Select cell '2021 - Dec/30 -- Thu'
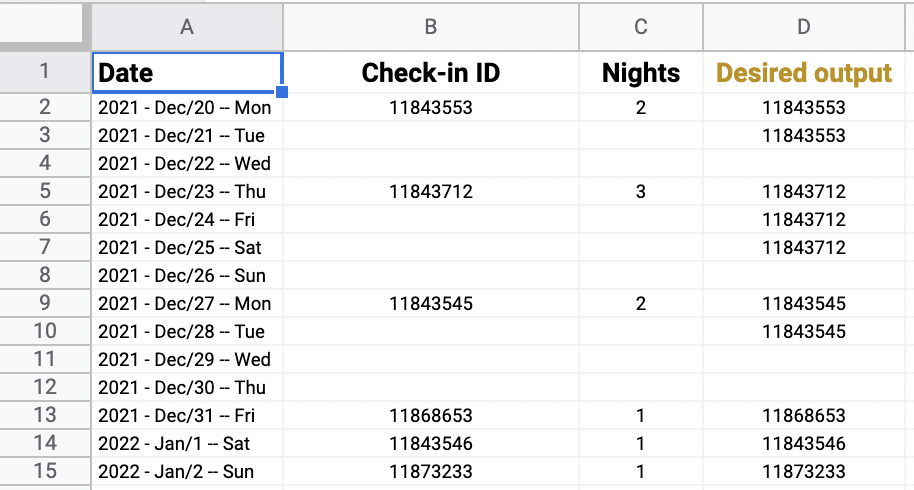Screen dimensions: 914x490 click(187, 387)
